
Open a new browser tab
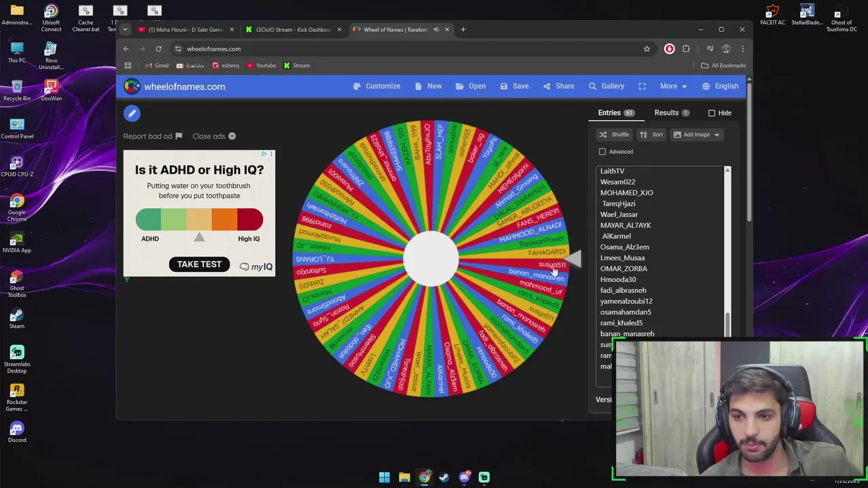(463, 29)
